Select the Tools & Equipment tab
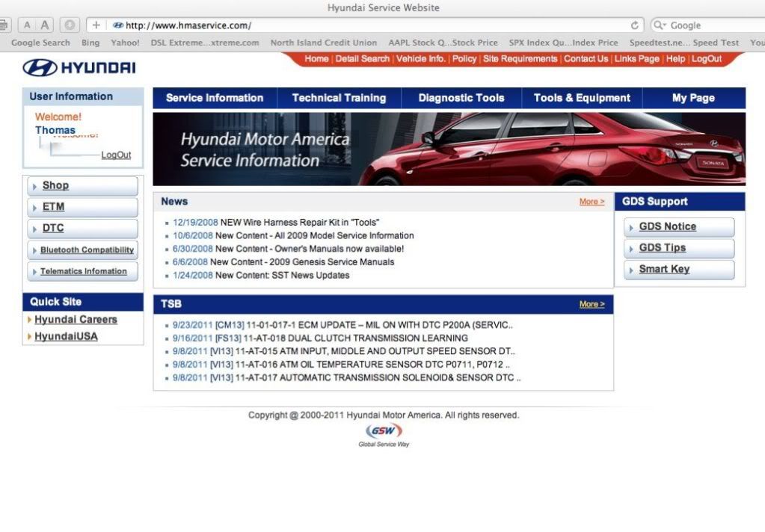The image size is (765, 532). [582, 98]
